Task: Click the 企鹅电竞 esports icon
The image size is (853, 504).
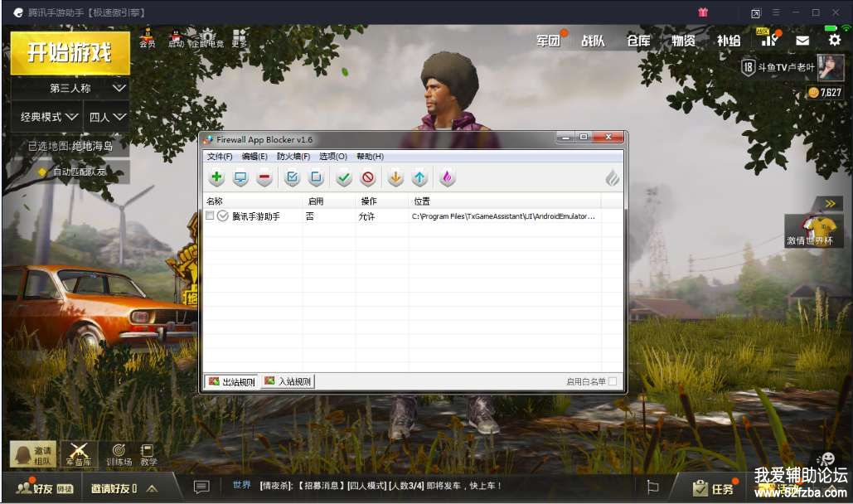Action: click(x=207, y=38)
